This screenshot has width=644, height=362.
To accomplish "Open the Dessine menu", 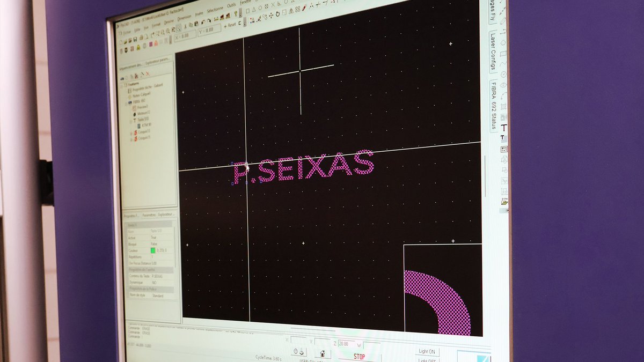I will (x=169, y=22).
